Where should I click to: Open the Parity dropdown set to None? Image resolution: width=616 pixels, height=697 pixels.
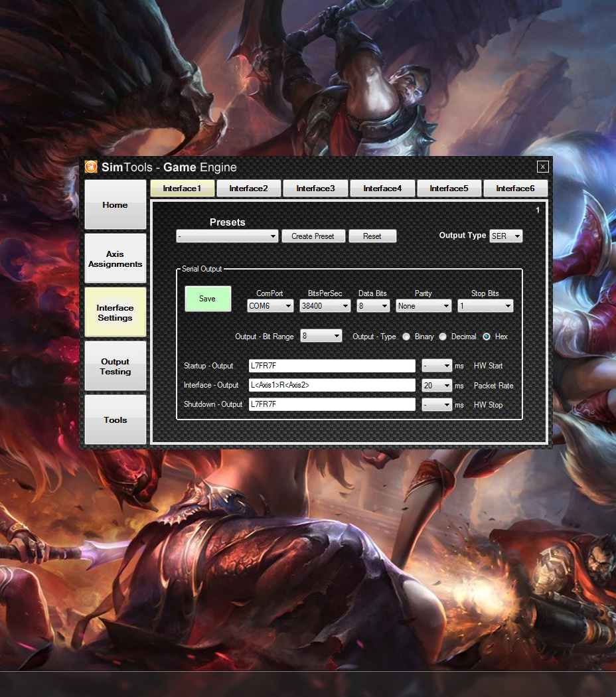423,306
